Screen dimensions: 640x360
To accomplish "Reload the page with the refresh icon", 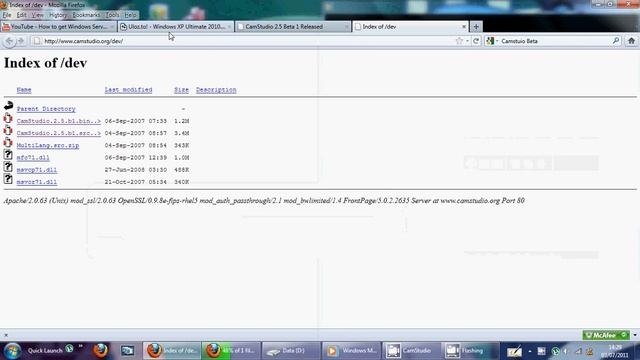I will (x=476, y=41).
